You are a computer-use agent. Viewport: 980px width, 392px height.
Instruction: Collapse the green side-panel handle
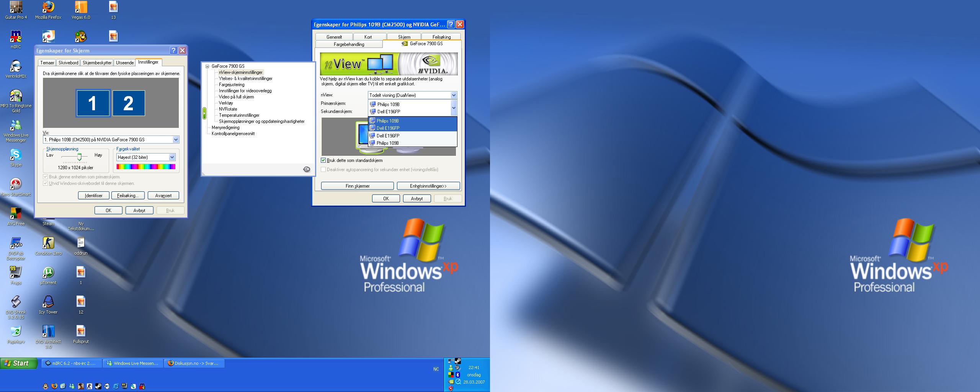(x=204, y=113)
